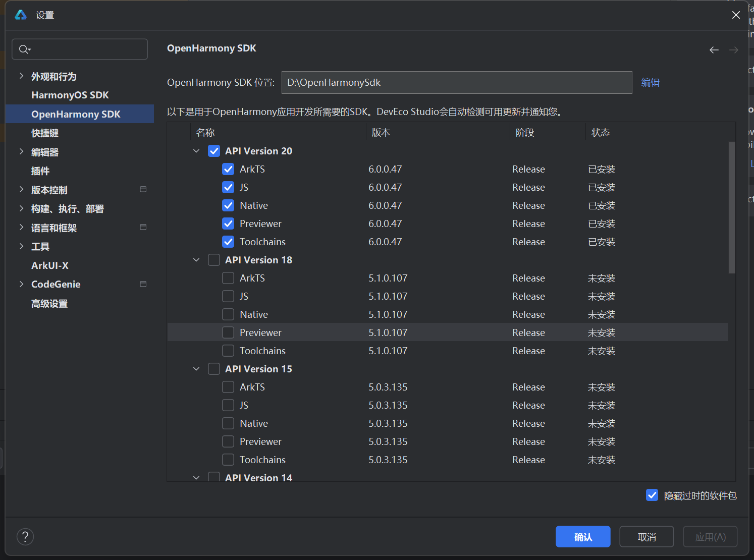The image size is (754, 560).
Task: Select the Previewer 5.1.0.107 row name
Action: click(x=260, y=332)
